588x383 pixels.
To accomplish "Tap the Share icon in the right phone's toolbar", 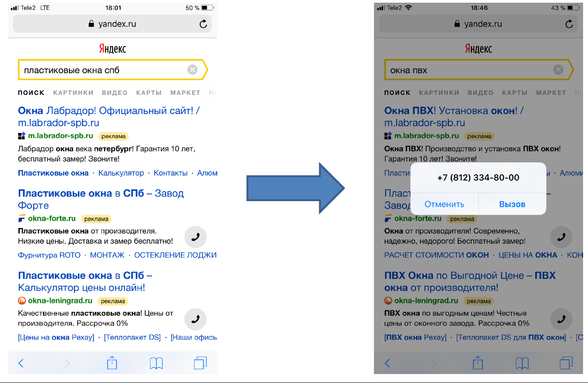I will point(478,363).
